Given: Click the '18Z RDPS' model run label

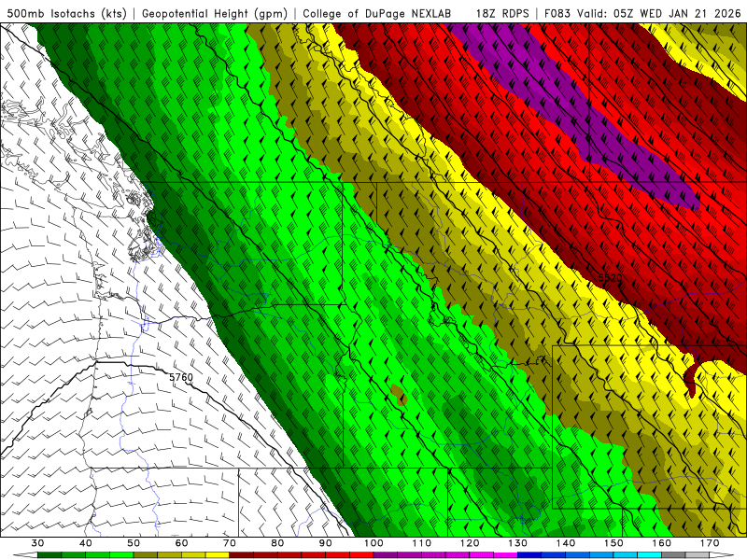Looking at the screenshot, I should pos(502,14).
